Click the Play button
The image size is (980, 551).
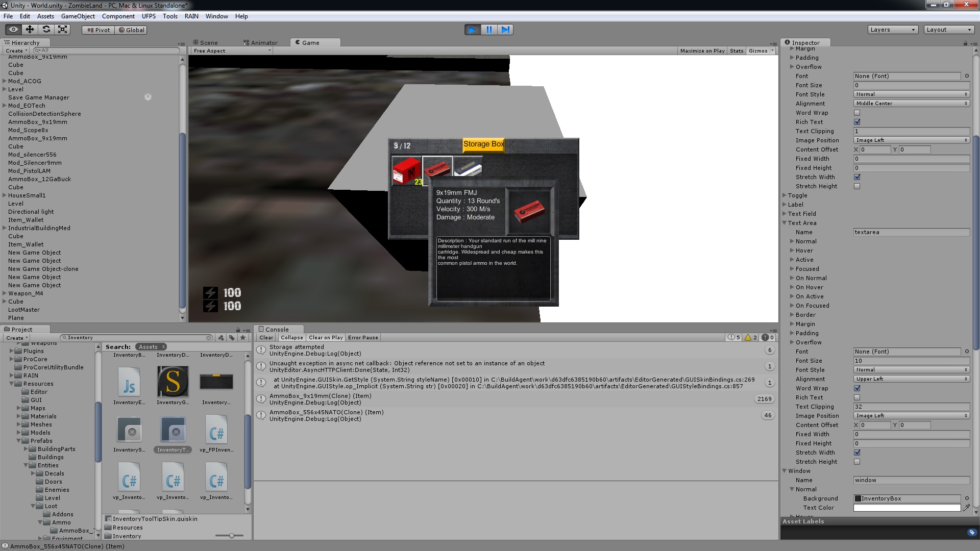473,30
